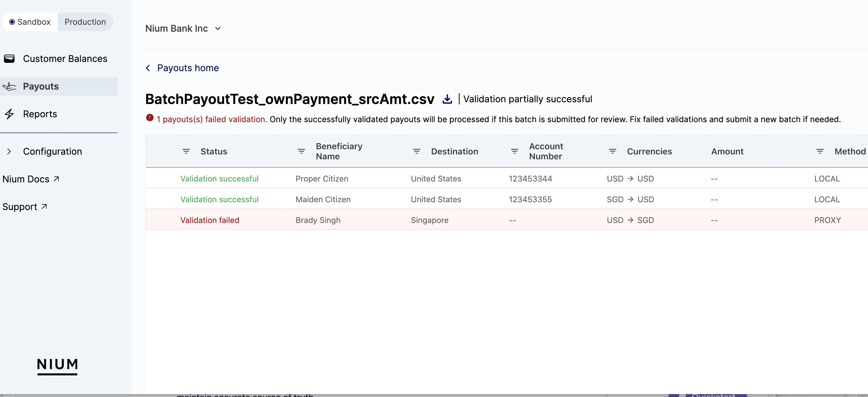
Task: Click the Nium Docs external arrow icon
Action: coord(56,179)
